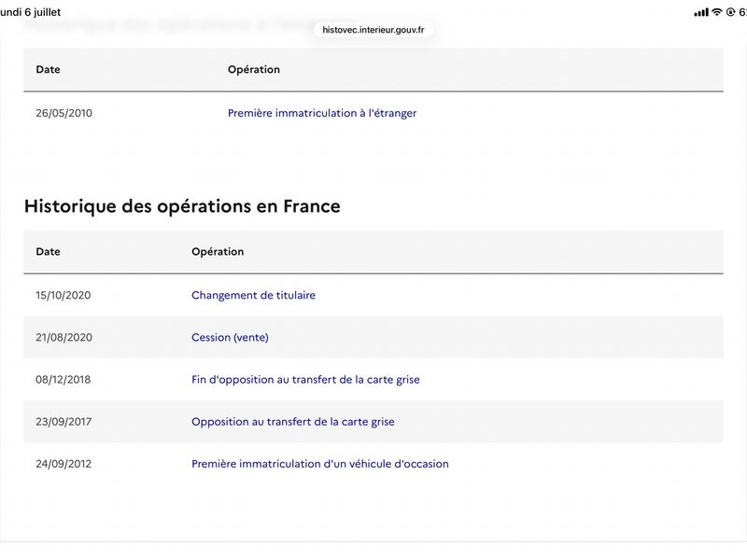Click the Date header in France table
This screenshot has width=747, height=560.
pyautogui.click(x=49, y=252)
